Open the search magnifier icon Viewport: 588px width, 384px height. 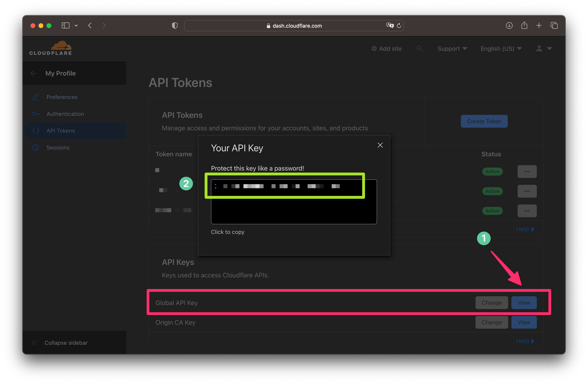click(419, 48)
